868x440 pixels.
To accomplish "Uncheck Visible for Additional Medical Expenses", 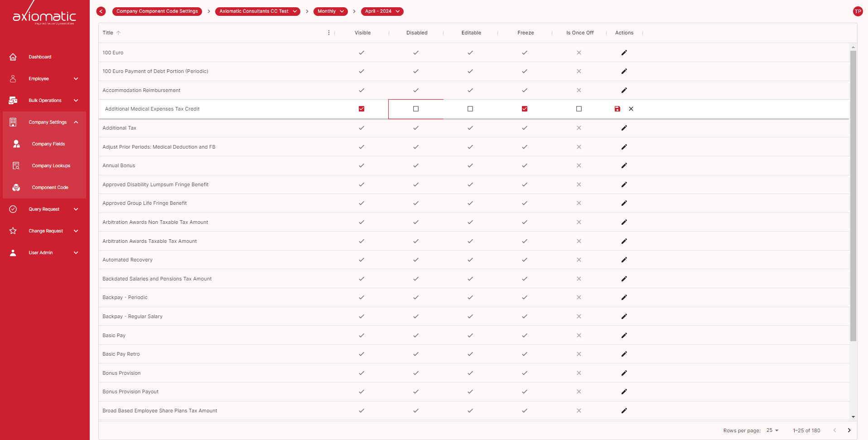I will point(362,109).
